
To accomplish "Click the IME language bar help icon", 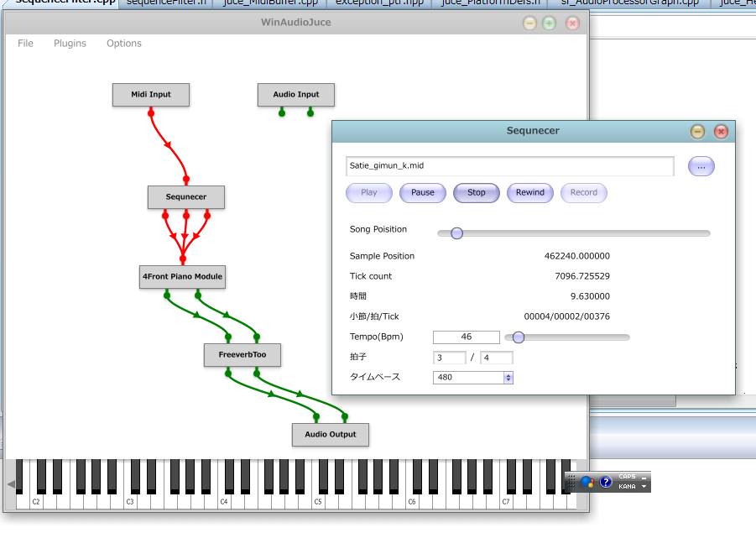I will [606, 483].
